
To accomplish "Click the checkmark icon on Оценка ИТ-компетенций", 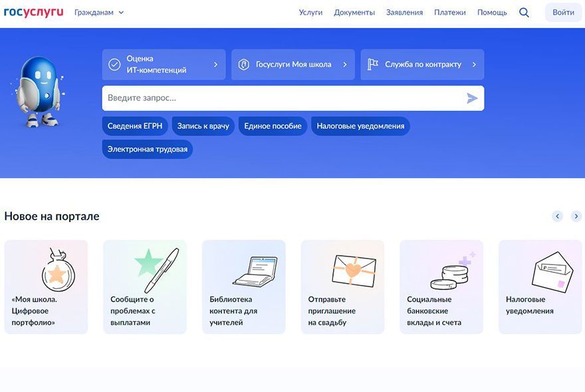I will [x=114, y=64].
